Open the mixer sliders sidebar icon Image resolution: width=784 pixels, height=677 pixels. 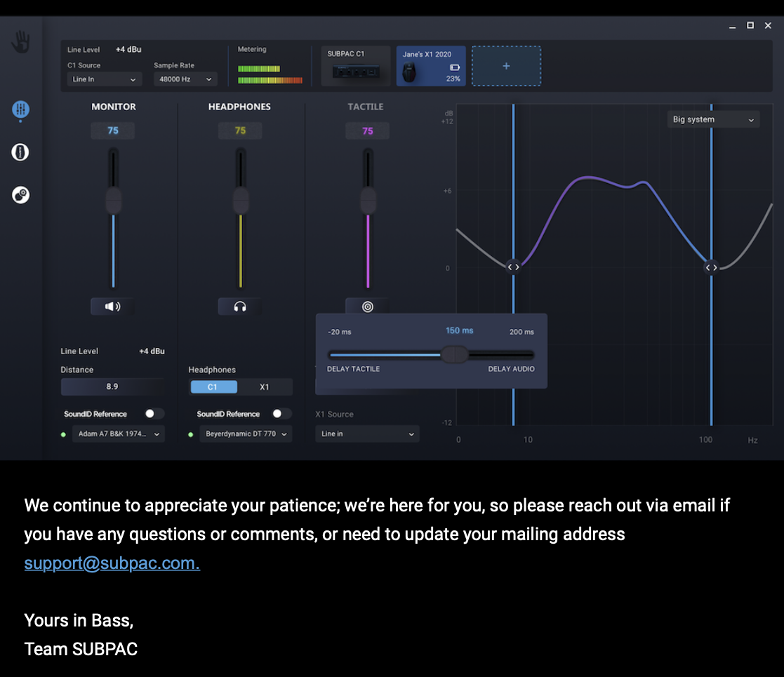point(21,109)
